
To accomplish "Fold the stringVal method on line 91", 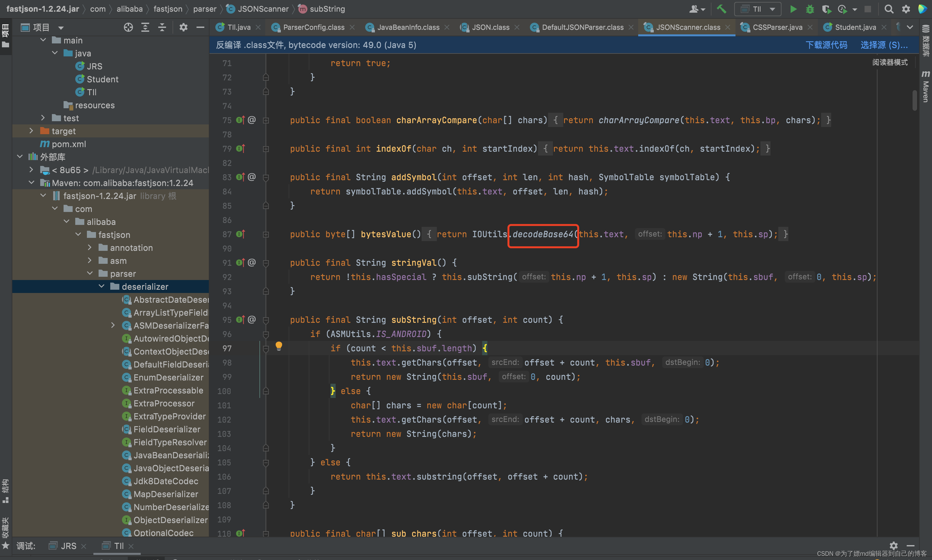I will click(x=266, y=263).
